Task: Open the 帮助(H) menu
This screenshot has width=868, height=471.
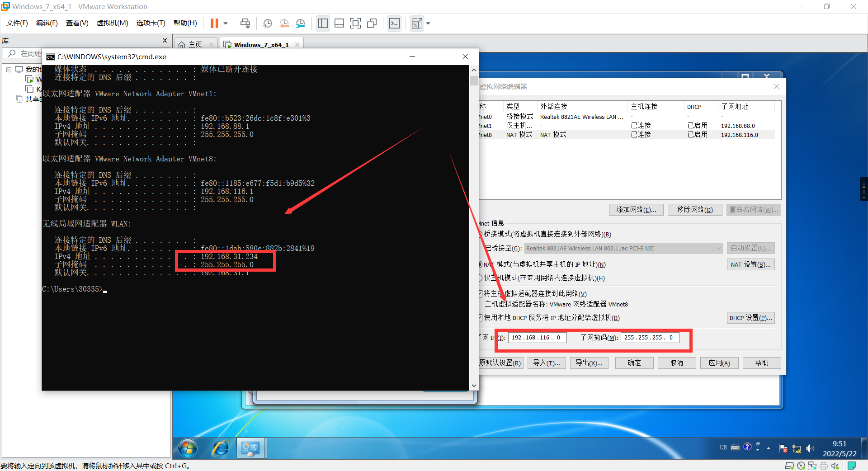Action: [x=185, y=23]
